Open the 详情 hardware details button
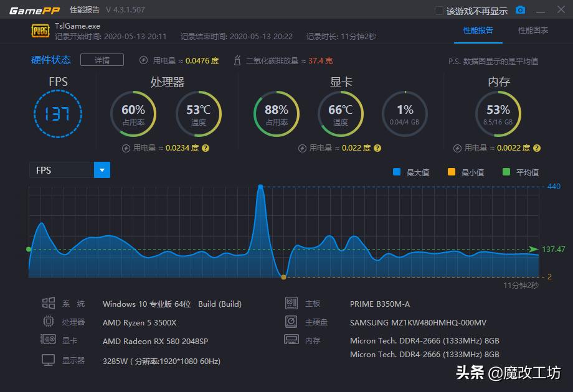The image size is (573, 392). point(102,60)
